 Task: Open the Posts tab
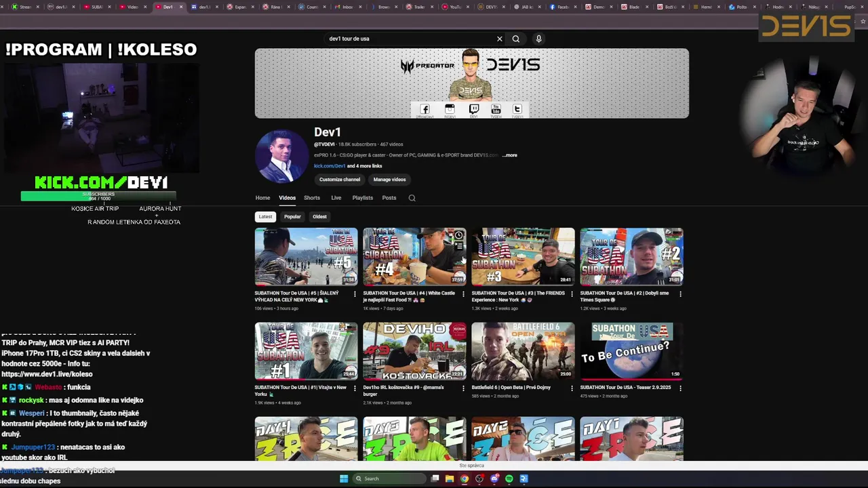pyautogui.click(x=389, y=198)
